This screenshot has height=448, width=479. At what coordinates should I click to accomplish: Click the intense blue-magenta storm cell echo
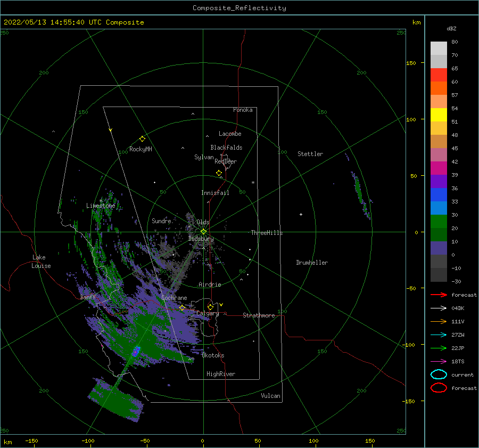[136, 352]
